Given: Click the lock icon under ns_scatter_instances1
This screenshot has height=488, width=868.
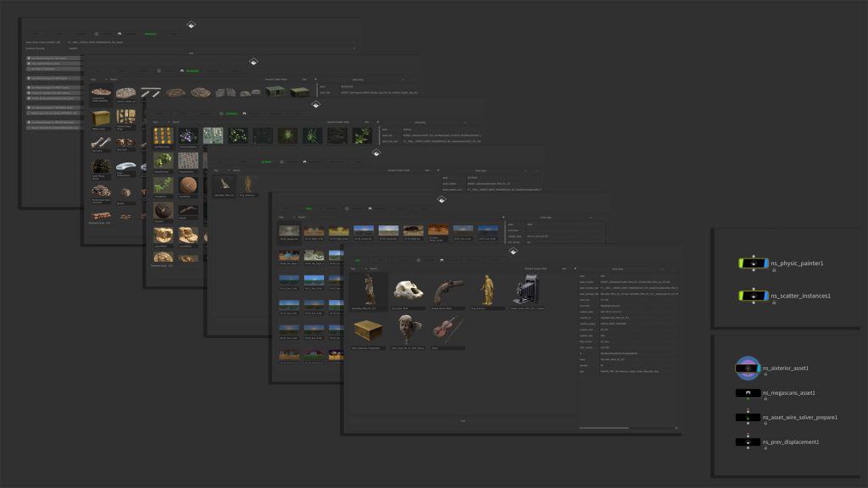Looking at the screenshot, I should pos(774,302).
